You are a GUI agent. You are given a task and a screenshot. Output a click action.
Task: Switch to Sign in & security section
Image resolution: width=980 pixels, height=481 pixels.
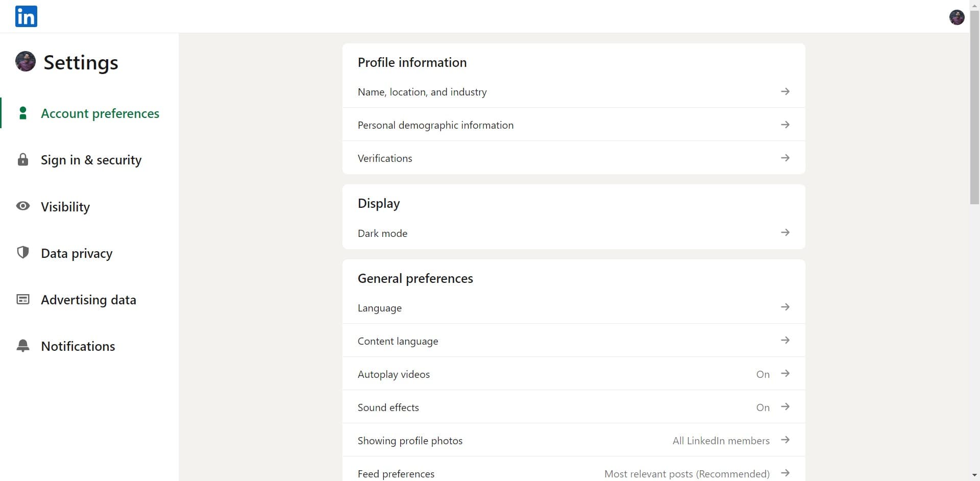click(x=91, y=159)
